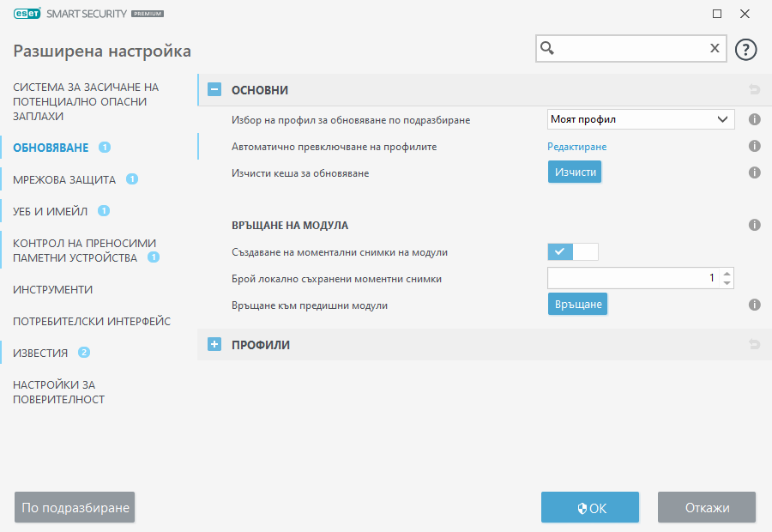The image size is (772, 532).
Task: Click ESET Smart Security logo
Action: point(88,14)
